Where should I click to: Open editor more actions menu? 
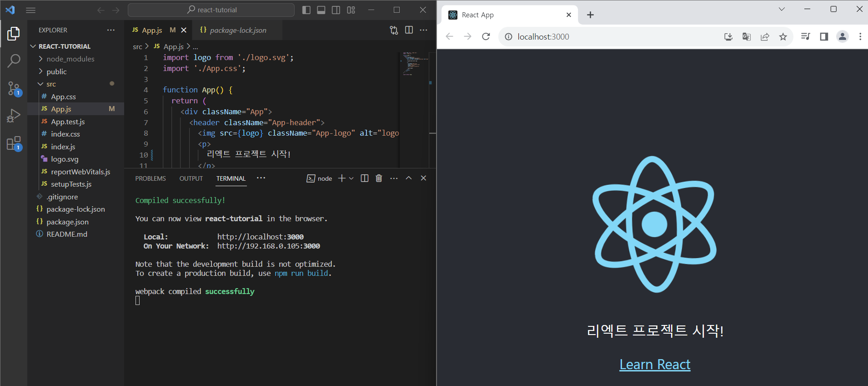tap(423, 30)
